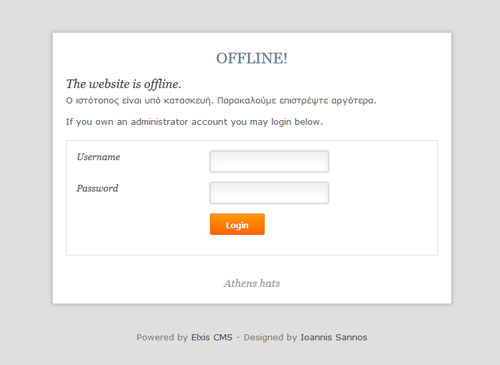Click the OFFLINE! heading
The width and height of the screenshot is (500, 365).
[x=252, y=58]
